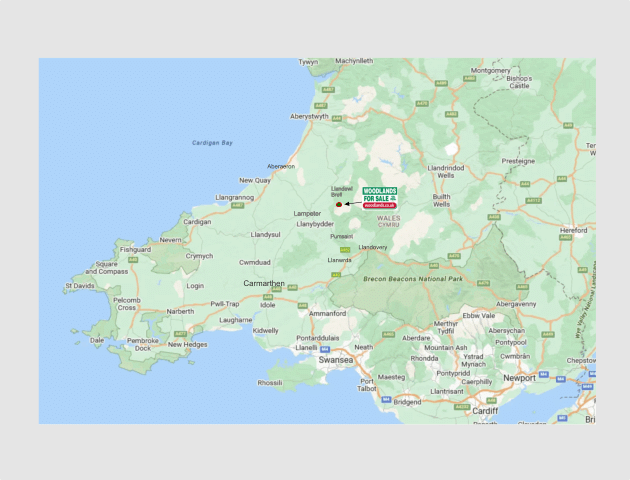Open the woodlands.co.uk red link badge
The image size is (630, 480).
[380, 205]
